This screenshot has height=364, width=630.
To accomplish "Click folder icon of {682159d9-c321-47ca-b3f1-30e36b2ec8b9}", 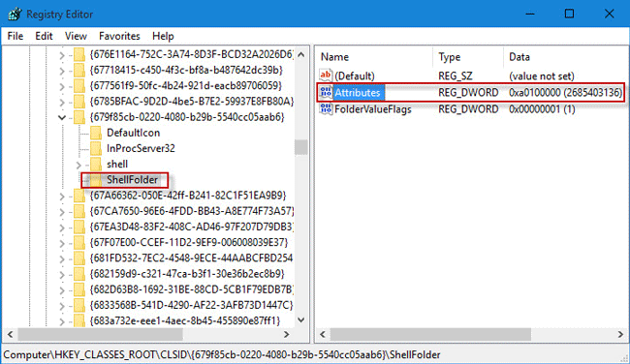I will pyautogui.click(x=79, y=274).
